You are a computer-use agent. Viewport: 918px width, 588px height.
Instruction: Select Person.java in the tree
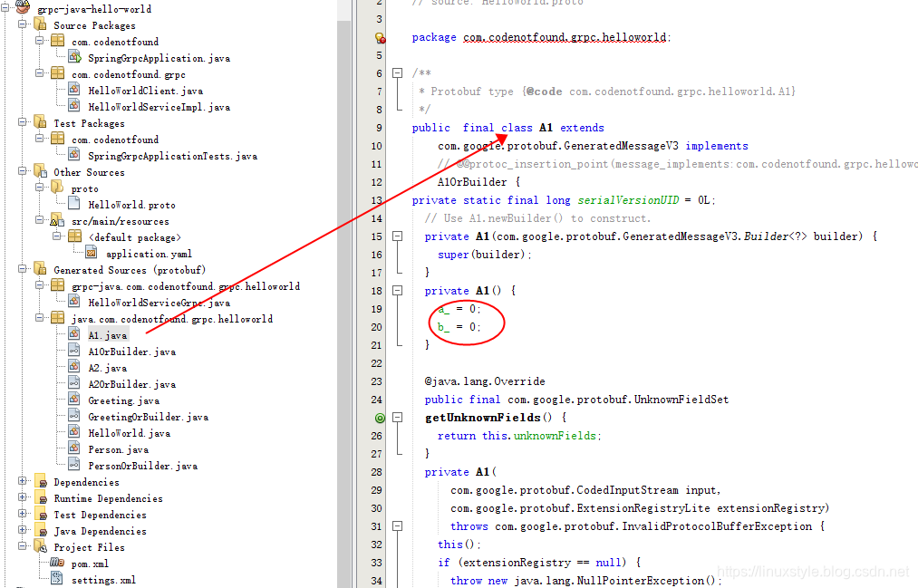(119, 450)
